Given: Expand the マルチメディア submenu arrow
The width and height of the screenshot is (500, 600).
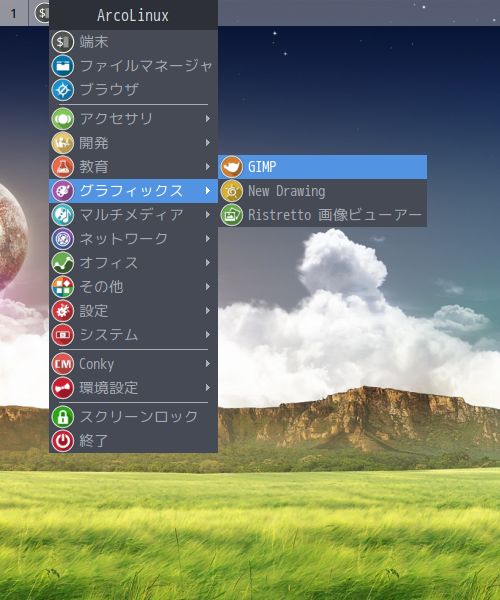Looking at the screenshot, I should pyautogui.click(x=208, y=215).
